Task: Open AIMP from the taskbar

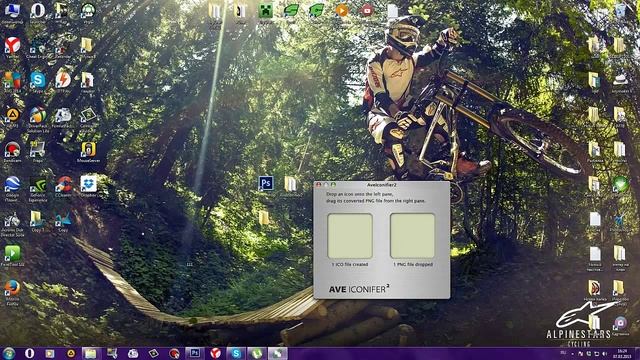Action: [71, 353]
